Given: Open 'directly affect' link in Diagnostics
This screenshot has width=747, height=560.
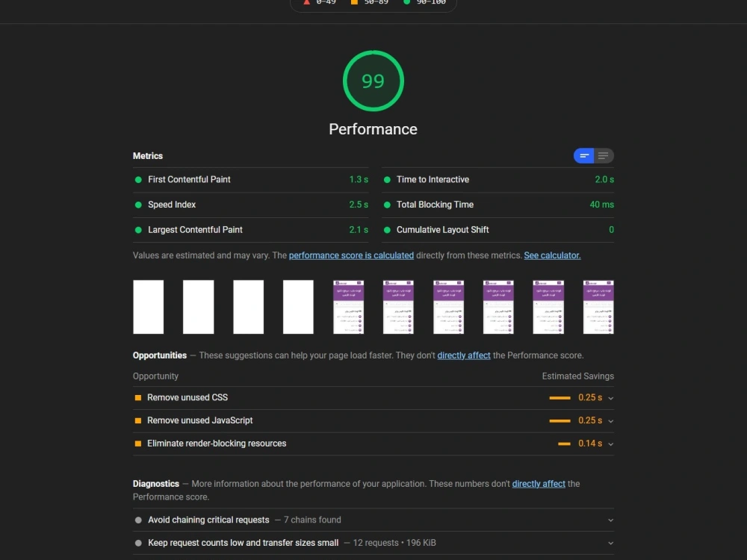Looking at the screenshot, I should coord(539,484).
